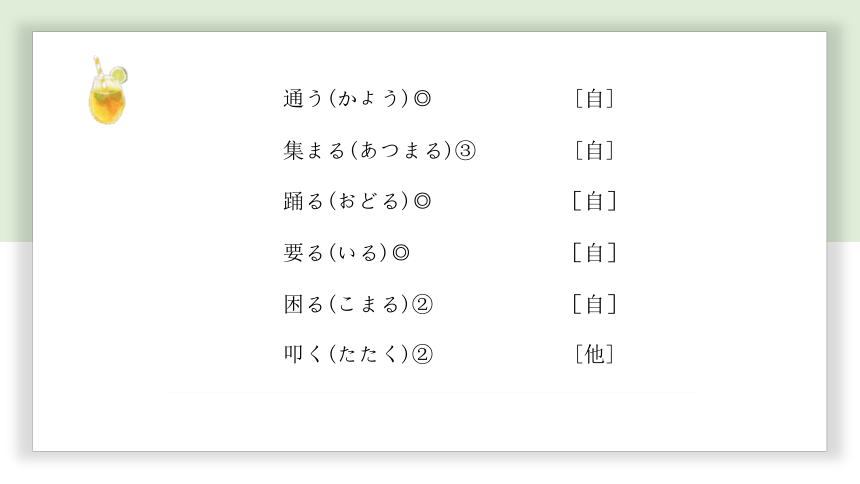Image resolution: width=860 pixels, height=484 pixels.
Task: Click the [自] label beside 踊る
Action: click(595, 201)
